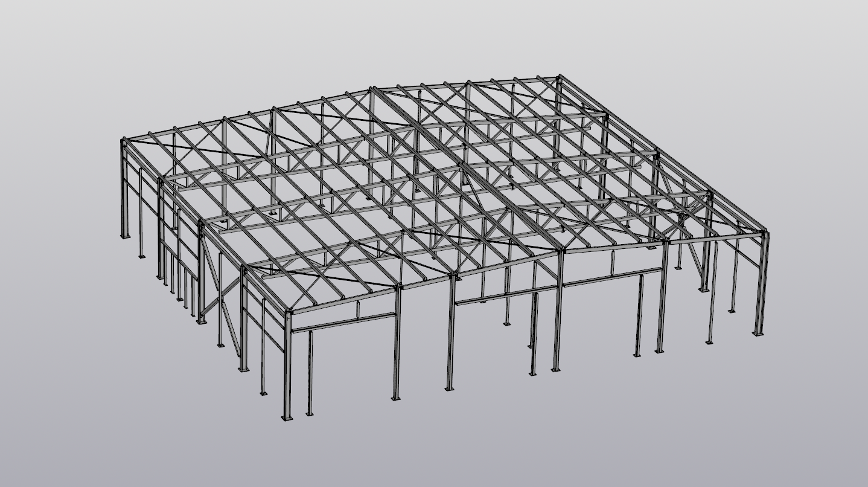
Task: Click the base plate of nearest corner column
Action: coord(287,418)
